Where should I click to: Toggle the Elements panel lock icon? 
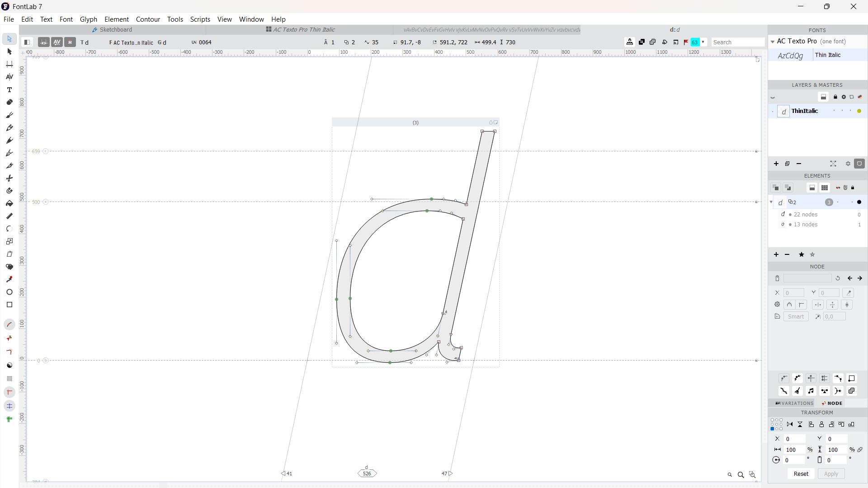tap(853, 188)
